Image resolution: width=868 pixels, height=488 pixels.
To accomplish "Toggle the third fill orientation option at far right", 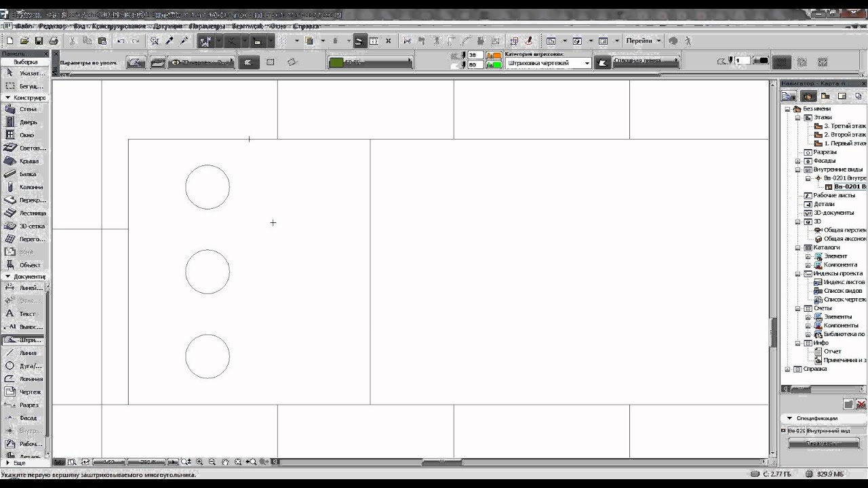I will (x=823, y=62).
